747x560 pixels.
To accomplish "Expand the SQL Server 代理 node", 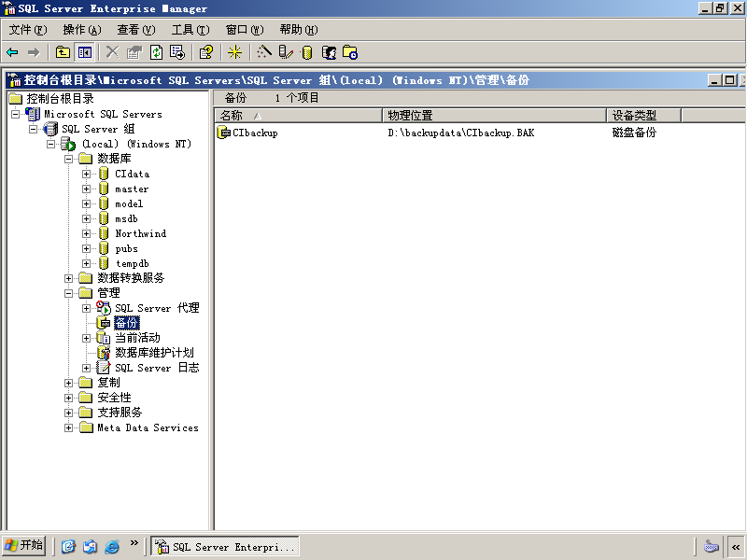I will (x=86, y=309).
